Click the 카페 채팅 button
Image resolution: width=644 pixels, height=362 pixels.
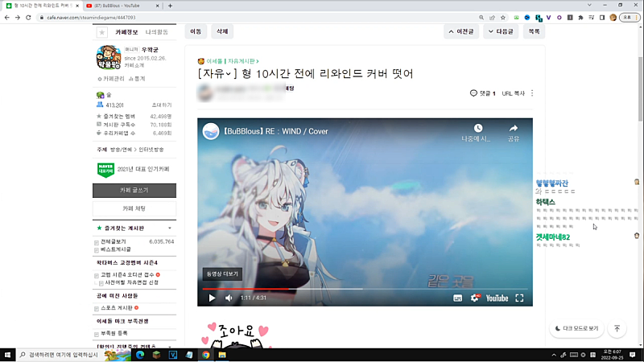pos(134,208)
